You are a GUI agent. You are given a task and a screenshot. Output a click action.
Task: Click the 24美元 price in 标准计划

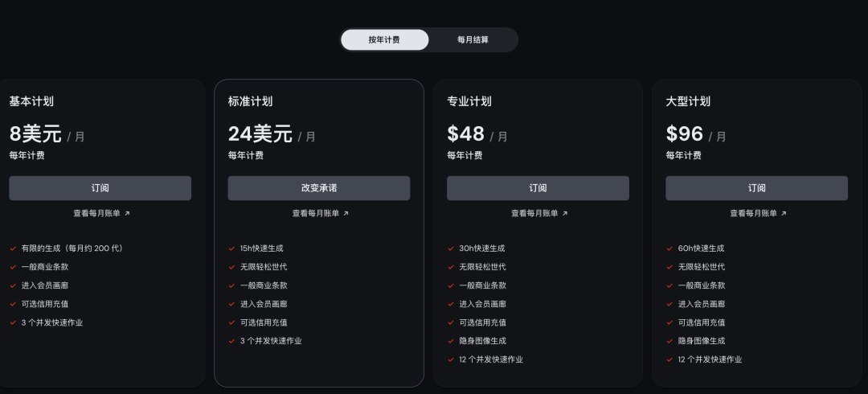(x=260, y=133)
